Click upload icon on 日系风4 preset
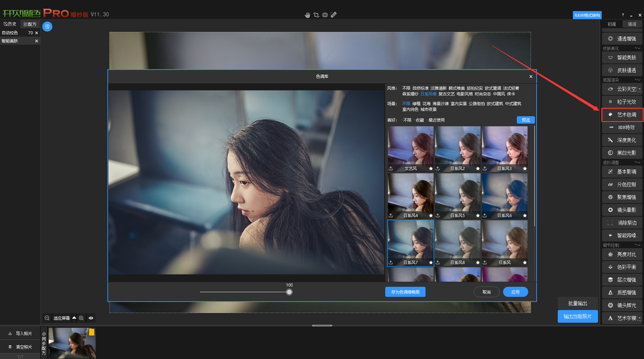Screen dimensions: 644x359 pyautogui.click(x=391, y=215)
